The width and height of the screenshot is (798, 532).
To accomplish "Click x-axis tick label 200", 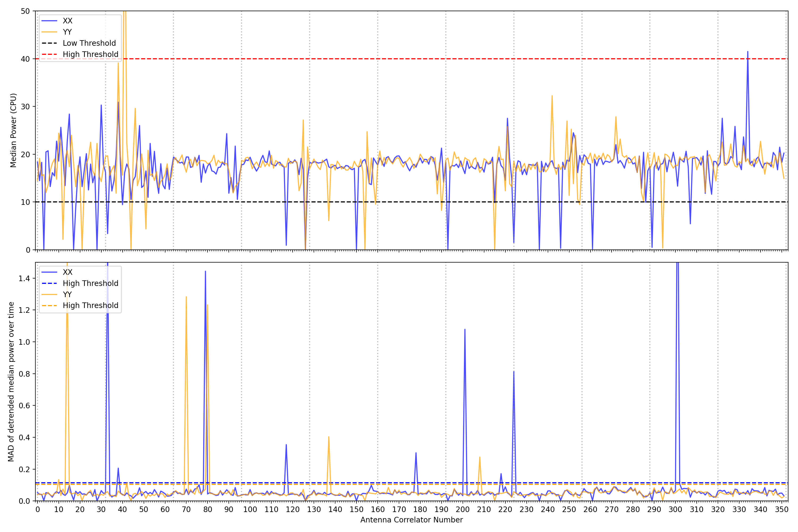I will coord(463,509).
